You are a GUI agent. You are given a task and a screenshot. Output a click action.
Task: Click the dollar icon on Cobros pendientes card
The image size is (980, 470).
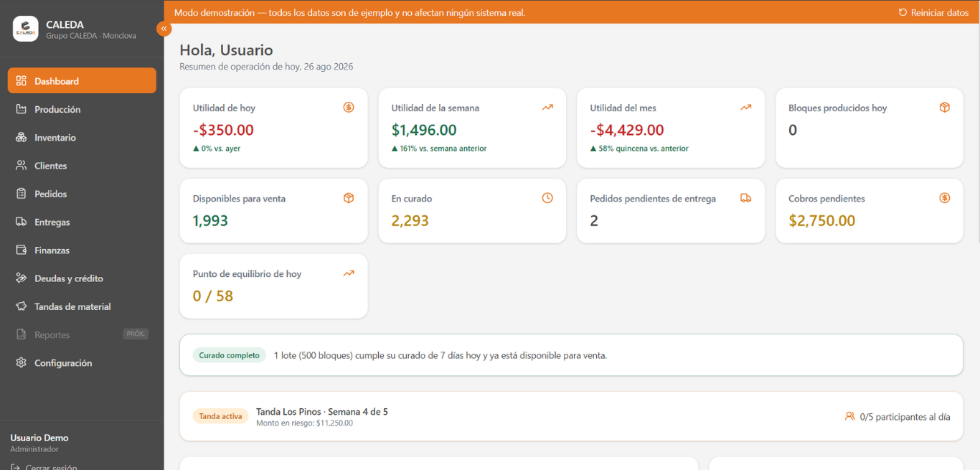click(945, 198)
